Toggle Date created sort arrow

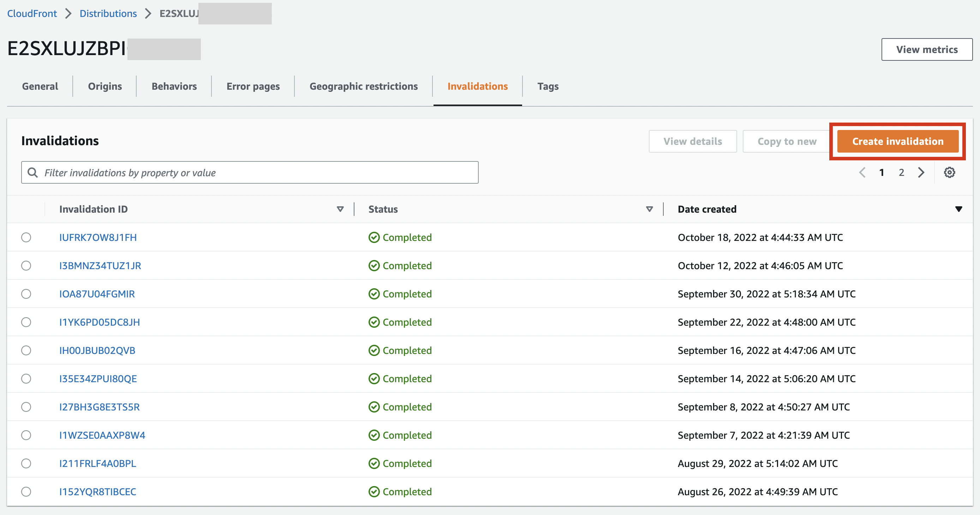958,209
